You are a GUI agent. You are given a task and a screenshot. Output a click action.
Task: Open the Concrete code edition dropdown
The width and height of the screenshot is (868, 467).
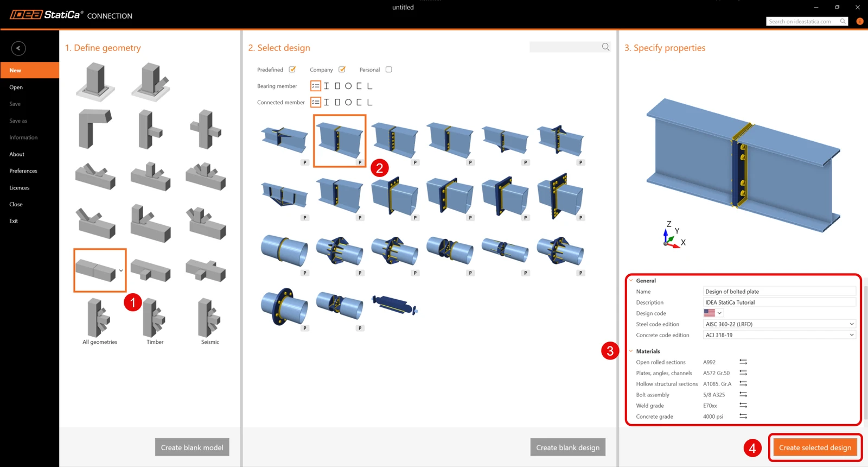[x=780, y=335]
